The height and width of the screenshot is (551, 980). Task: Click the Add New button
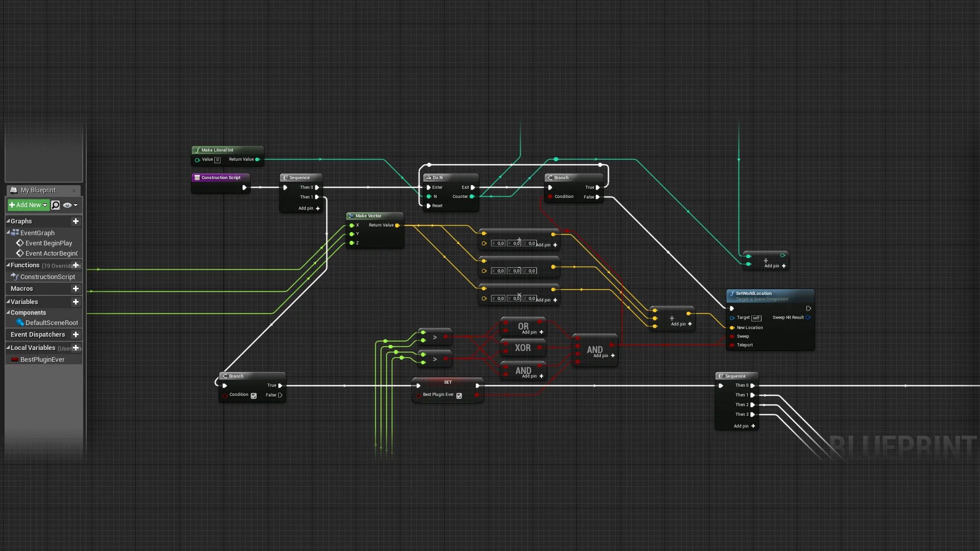coord(27,205)
